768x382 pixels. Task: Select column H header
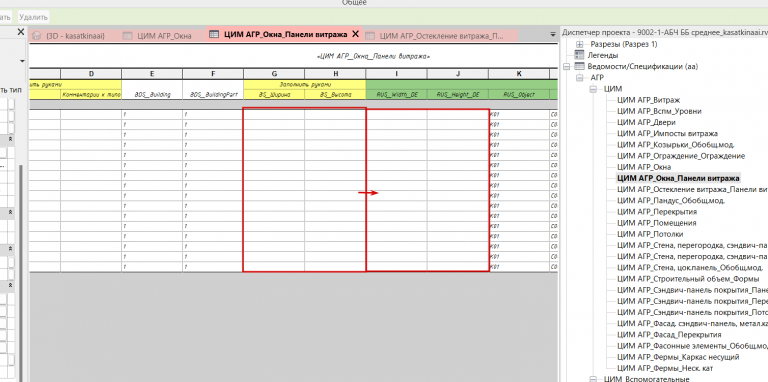coord(335,74)
